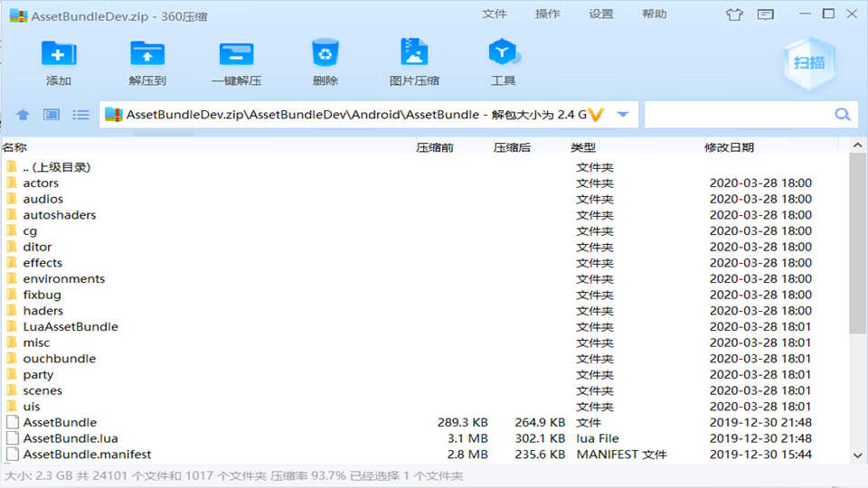Open the Tools (工具) icon

[x=503, y=52]
